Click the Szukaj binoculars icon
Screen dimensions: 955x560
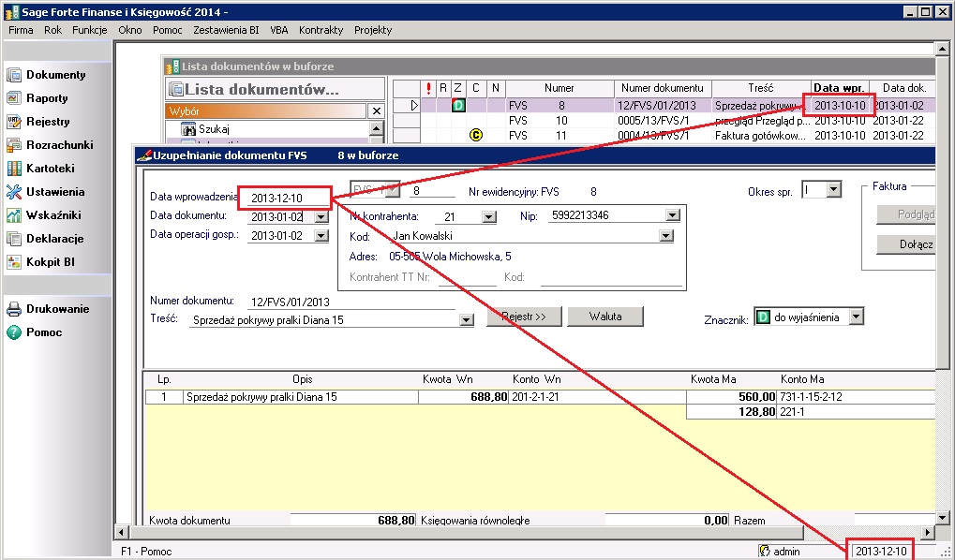point(188,129)
